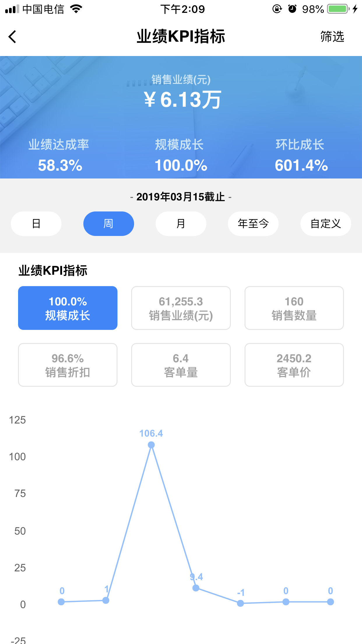Tap the 106.4 peak chart point

[151, 445]
